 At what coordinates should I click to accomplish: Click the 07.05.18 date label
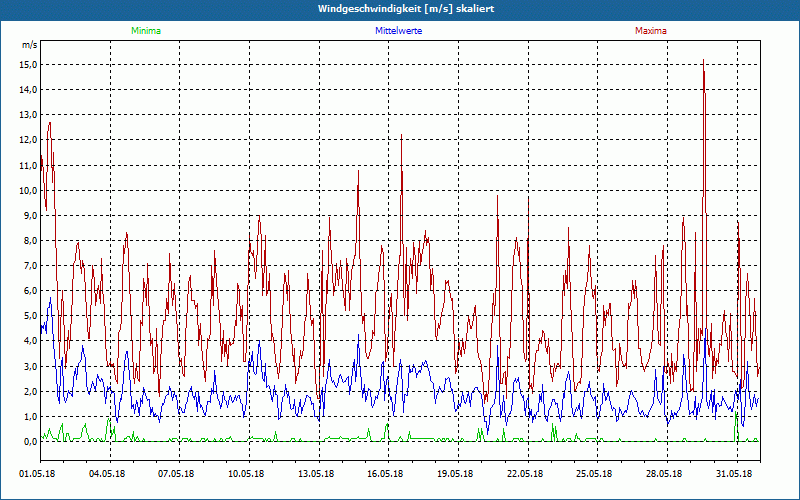[177, 474]
